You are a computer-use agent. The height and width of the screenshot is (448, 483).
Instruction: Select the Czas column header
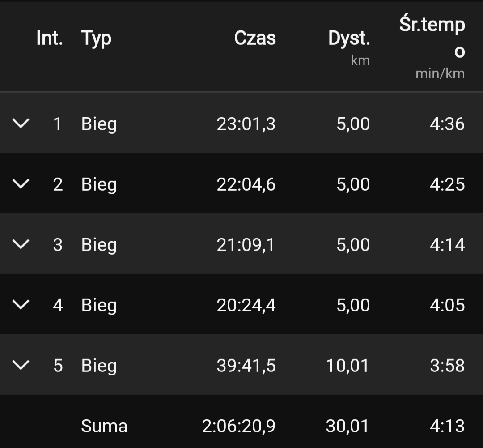pos(255,38)
